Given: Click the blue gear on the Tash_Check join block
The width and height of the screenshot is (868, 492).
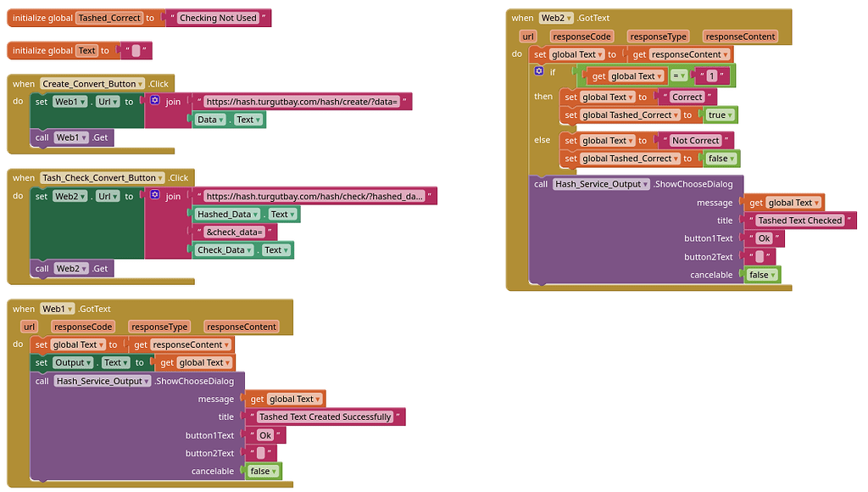Looking at the screenshot, I should 154,195.
